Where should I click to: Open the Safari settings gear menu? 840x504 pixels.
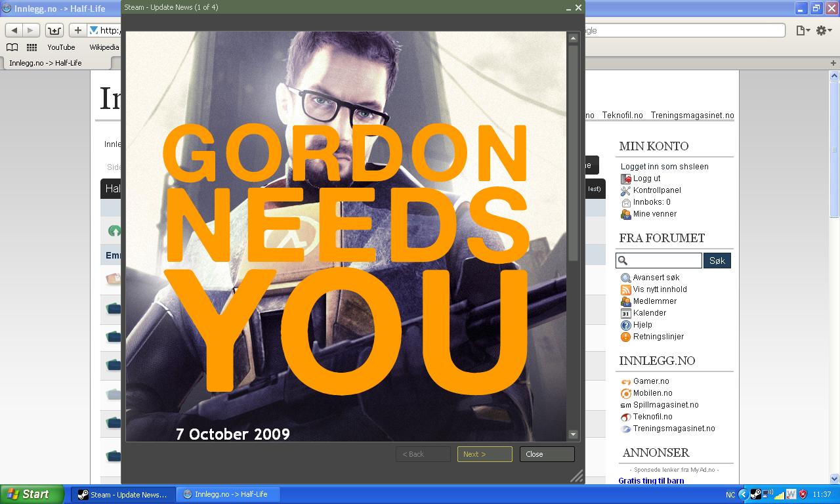[x=825, y=30]
